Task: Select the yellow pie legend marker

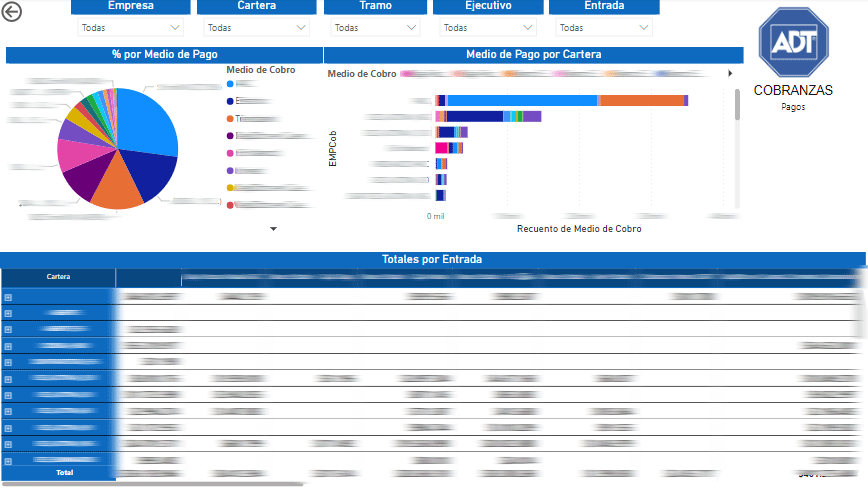Action: [x=230, y=188]
